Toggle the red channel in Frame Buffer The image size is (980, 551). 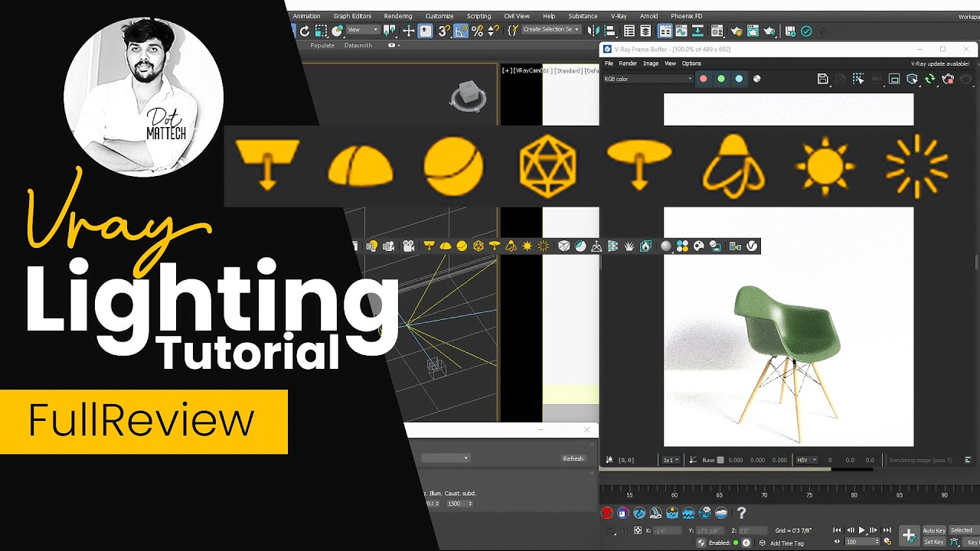(x=703, y=79)
